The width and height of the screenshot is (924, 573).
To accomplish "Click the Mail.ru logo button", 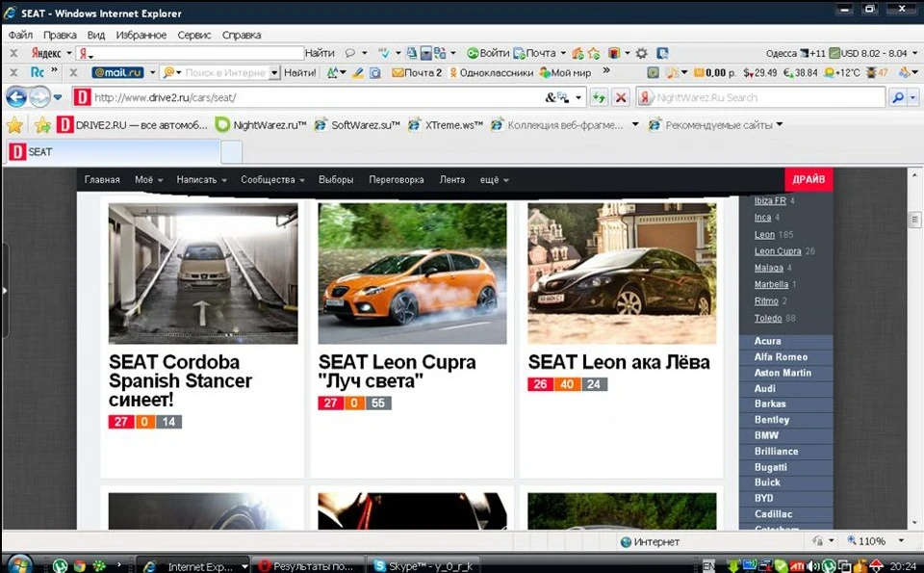I will pyautogui.click(x=117, y=72).
